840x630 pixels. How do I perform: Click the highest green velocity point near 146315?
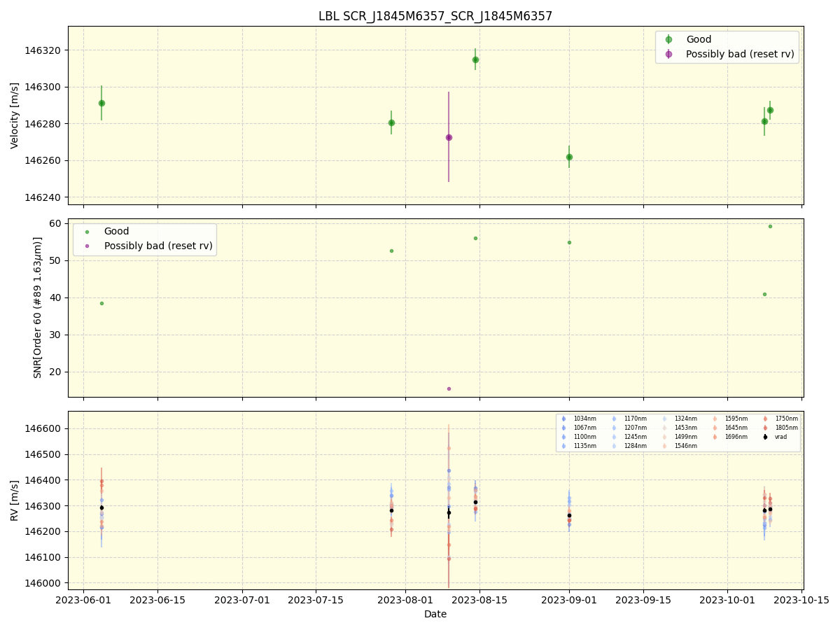[x=475, y=59]
